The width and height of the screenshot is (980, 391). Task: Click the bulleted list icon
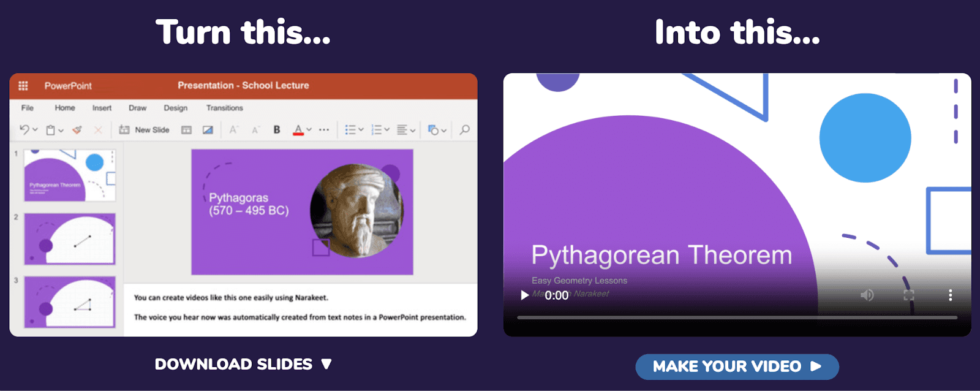click(350, 130)
